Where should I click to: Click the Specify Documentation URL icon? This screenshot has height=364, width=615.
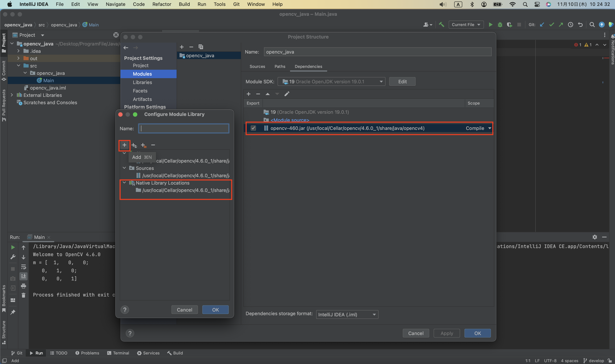click(134, 145)
